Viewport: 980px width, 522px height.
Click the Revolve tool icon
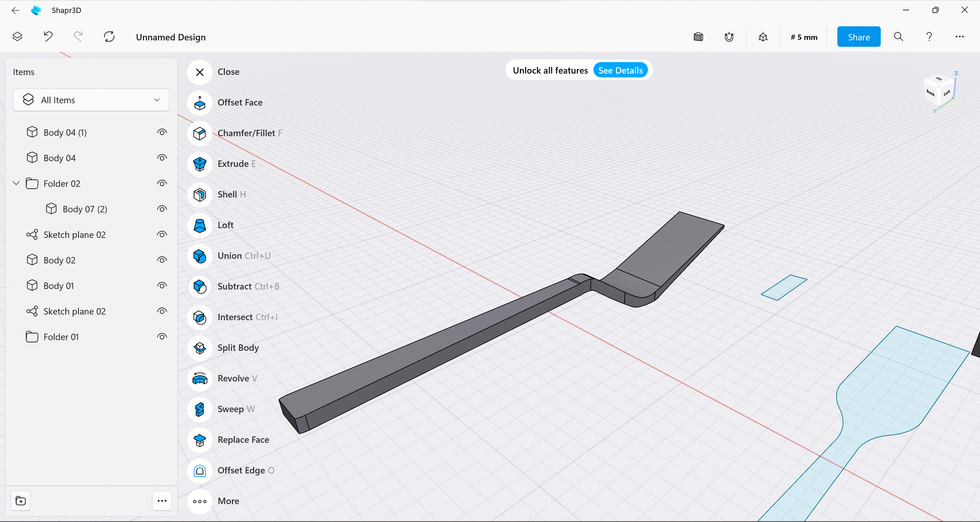pyautogui.click(x=199, y=378)
